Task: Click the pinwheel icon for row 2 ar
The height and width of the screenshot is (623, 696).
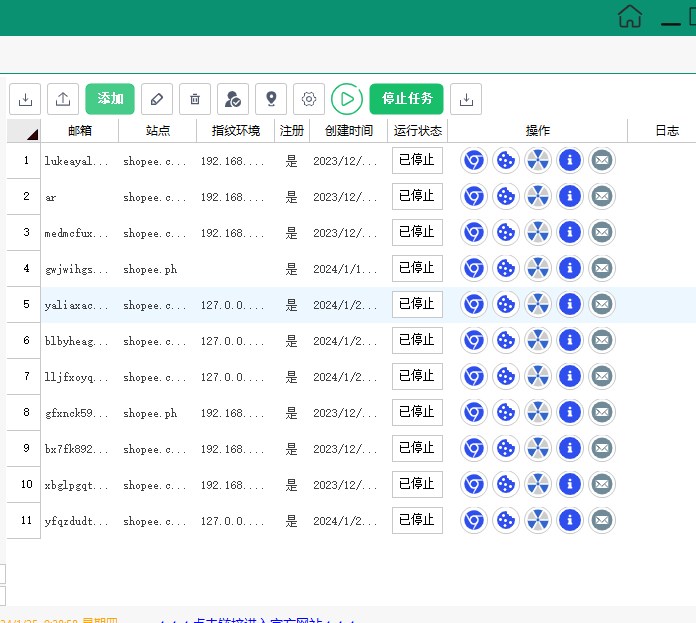Action: [538, 196]
